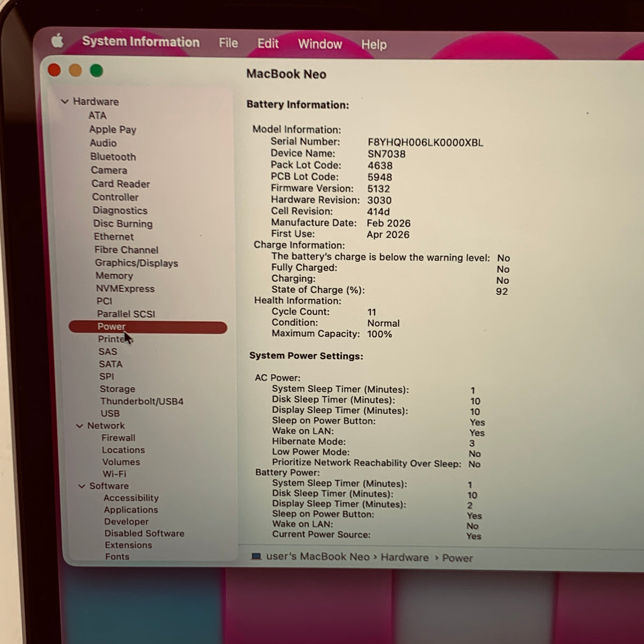Select Accessibility under Software
Screen dimensions: 644x644
pos(131,498)
